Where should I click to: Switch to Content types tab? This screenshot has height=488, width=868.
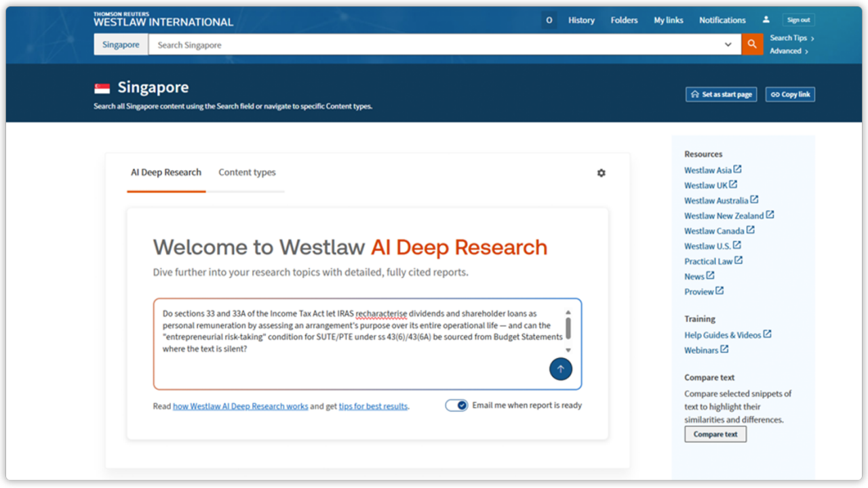tap(247, 172)
